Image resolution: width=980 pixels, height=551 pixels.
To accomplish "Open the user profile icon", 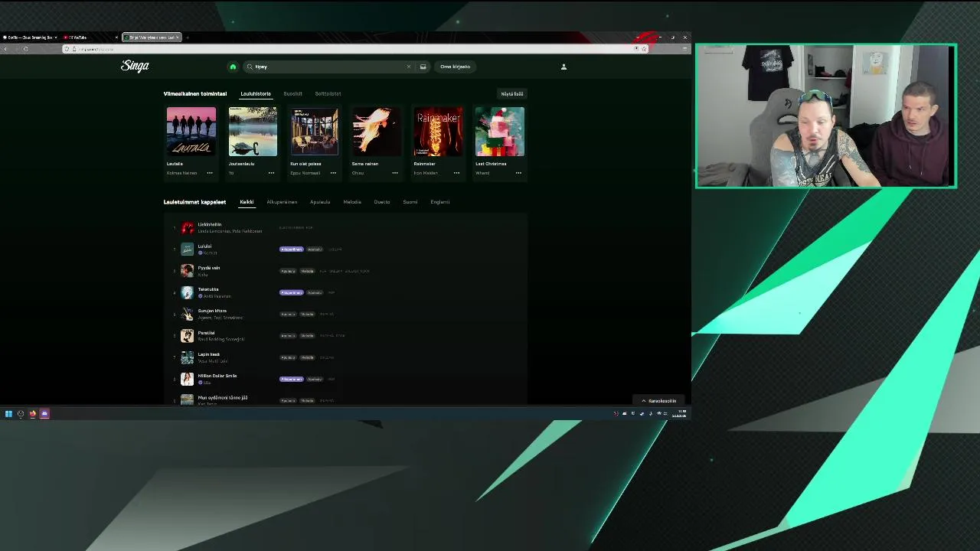I will (x=563, y=67).
